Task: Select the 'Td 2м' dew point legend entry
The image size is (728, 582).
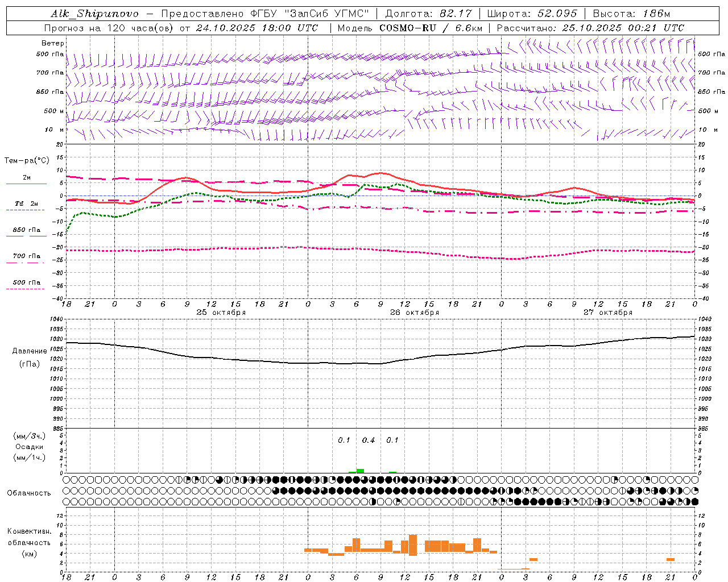Action: pos(26,203)
